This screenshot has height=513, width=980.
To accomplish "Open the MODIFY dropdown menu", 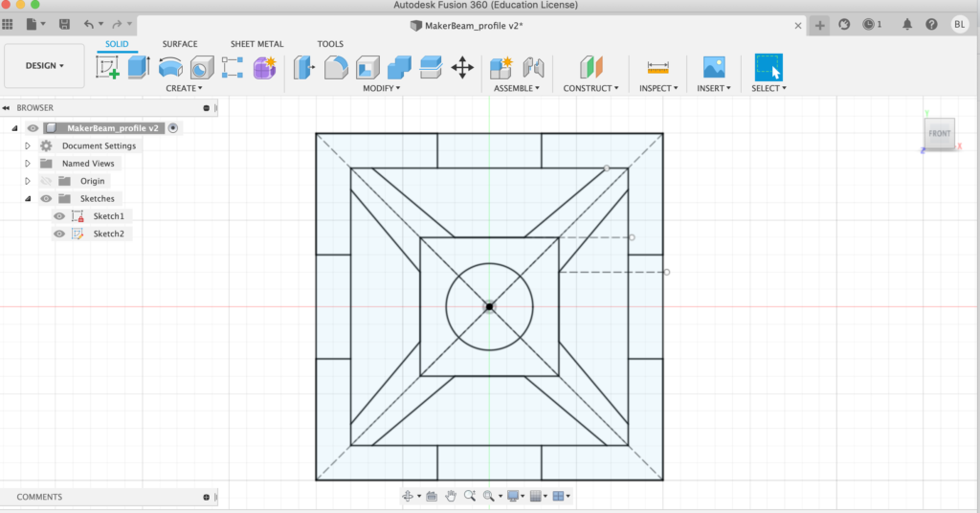I will [381, 88].
